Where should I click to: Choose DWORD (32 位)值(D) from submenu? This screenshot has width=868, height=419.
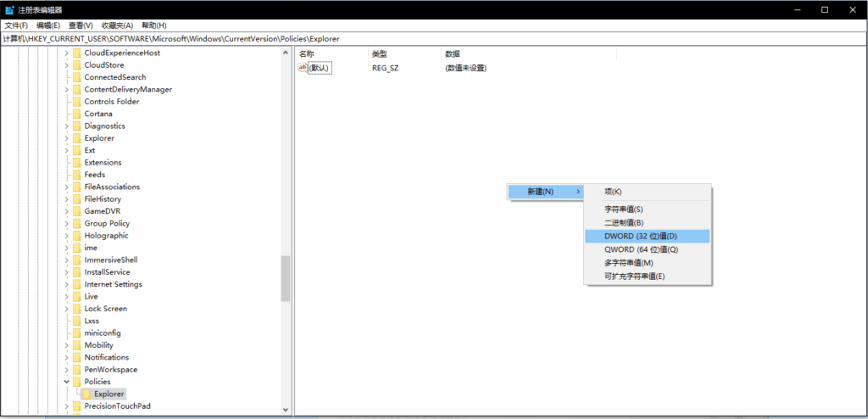pyautogui.click(x=641, y=236)
